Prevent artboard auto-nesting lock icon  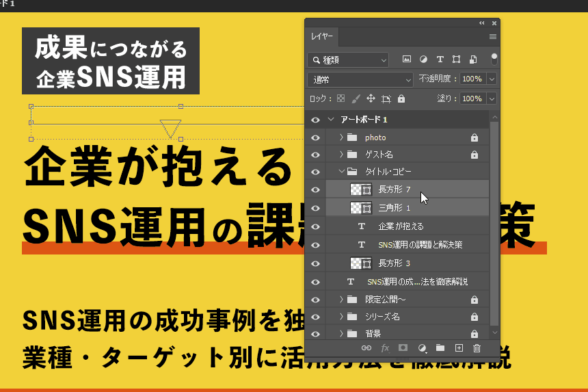[386, 99]
